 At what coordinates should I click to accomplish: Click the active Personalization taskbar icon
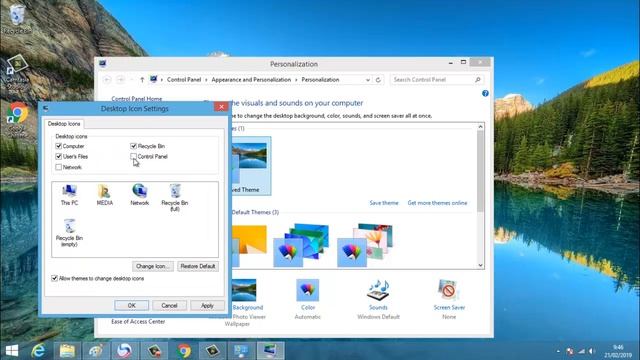tap(271, 351)
